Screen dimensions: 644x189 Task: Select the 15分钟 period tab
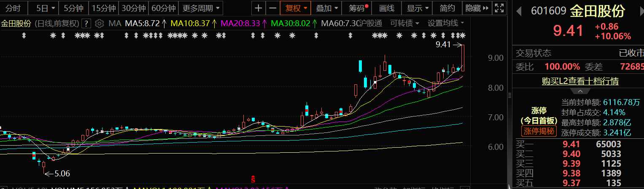[x=103, y=8]
